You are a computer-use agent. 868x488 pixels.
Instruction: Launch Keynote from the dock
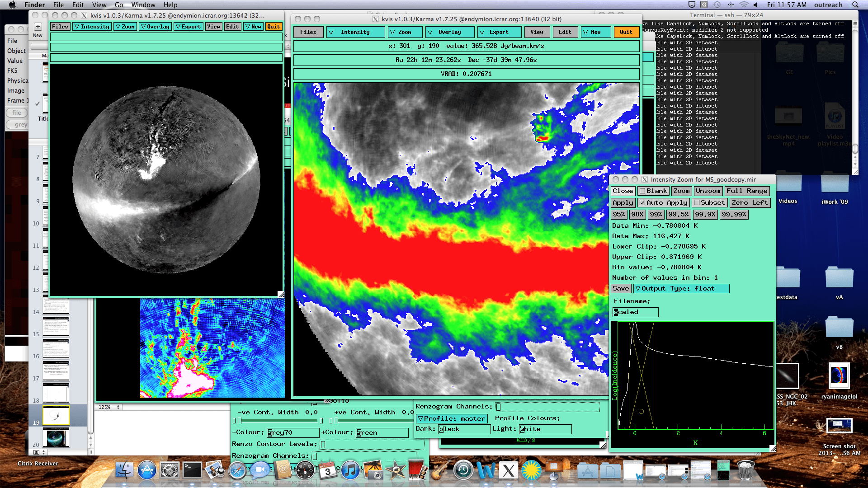click(555, 470)
